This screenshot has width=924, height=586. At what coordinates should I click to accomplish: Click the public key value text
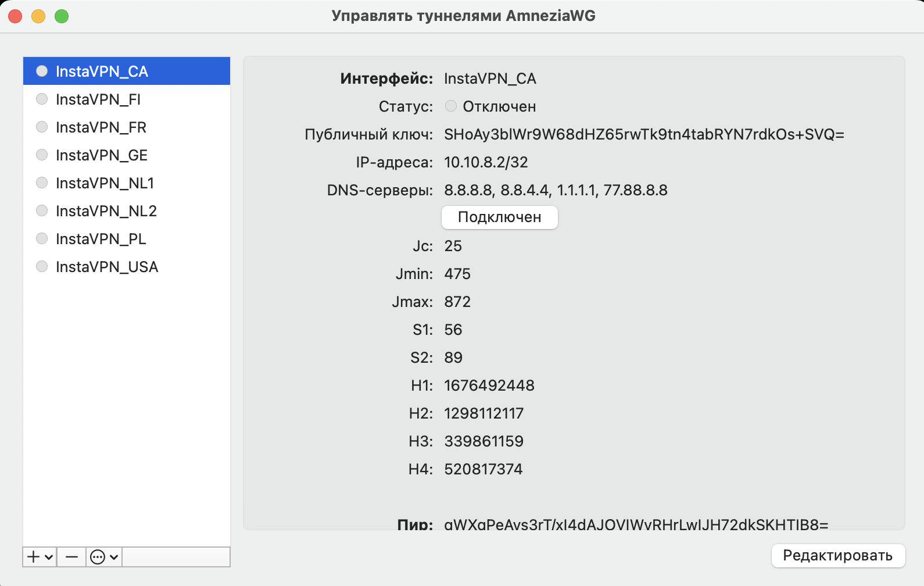(x=644, y=134)
